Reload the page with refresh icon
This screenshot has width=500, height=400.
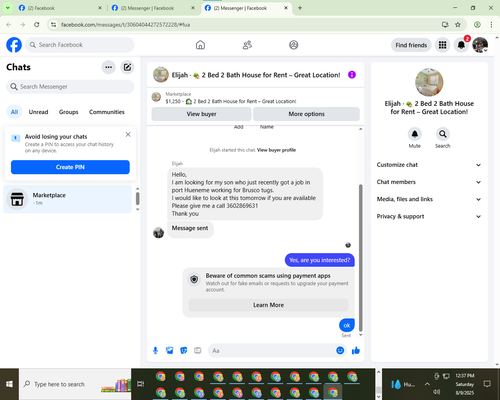pyautogui.click(x=37, y=25)
